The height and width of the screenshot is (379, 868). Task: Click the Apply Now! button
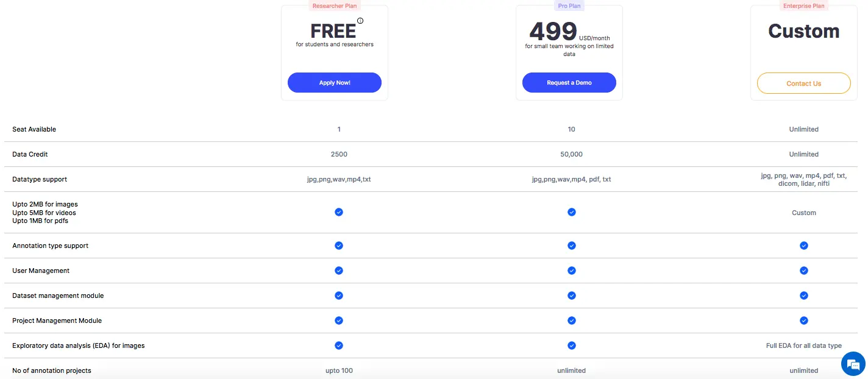tap(335, 83)
